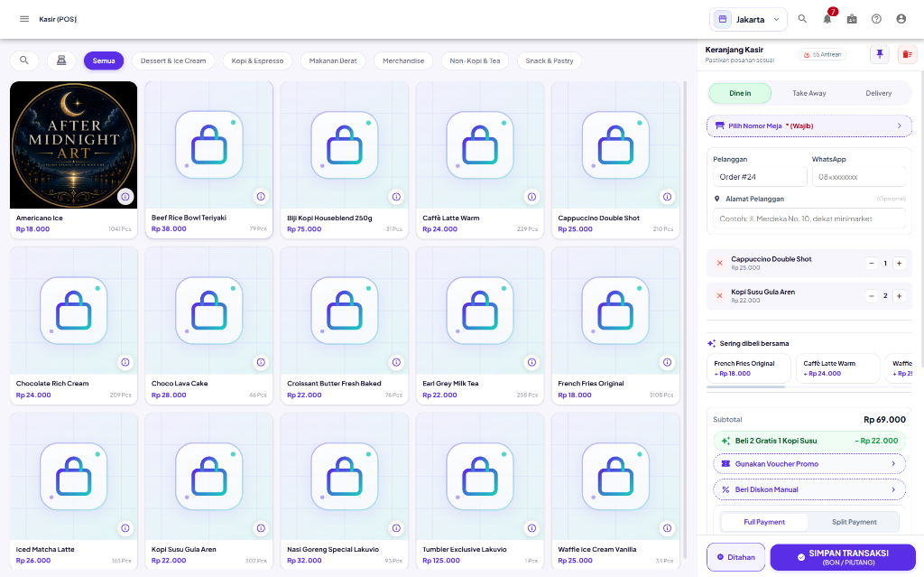This screenshot has height=577, width=924.
Task: Focus the WhatsApp number input field
Action: [859, 176]
